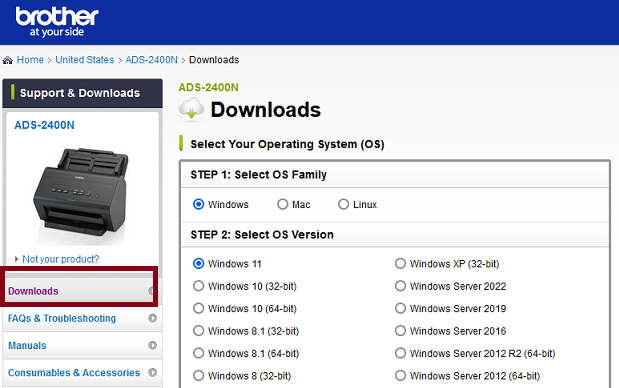
Task: Select Windows XP (32-bit) option
Action: [x=400, y=263]
